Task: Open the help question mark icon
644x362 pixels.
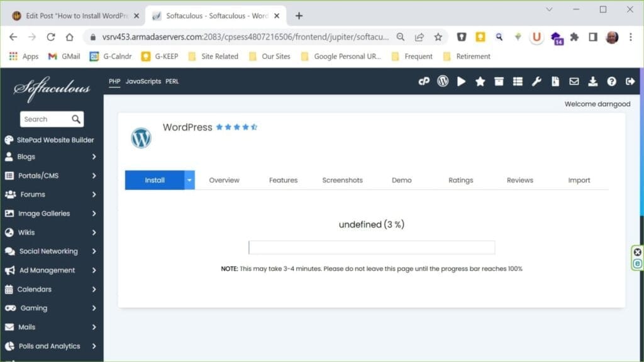Action: click(x=611, y=81)
